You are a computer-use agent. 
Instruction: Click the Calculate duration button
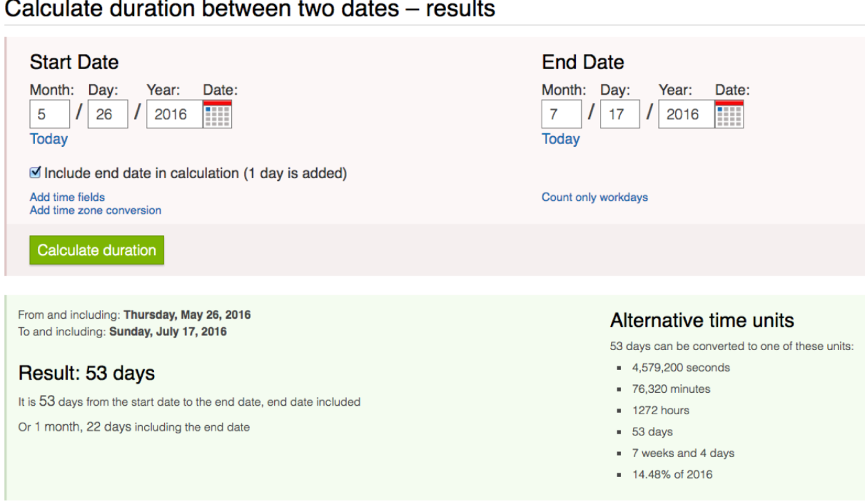(96, 250)
